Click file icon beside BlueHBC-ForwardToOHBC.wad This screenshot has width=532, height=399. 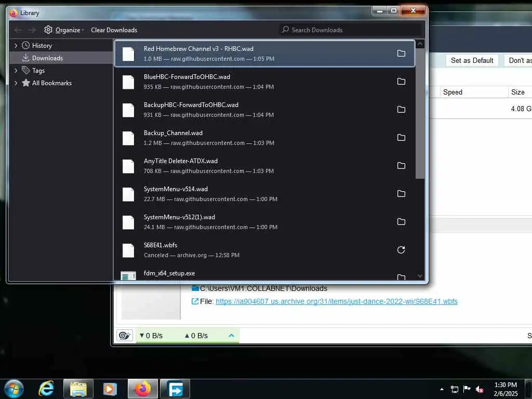point(128,82)
